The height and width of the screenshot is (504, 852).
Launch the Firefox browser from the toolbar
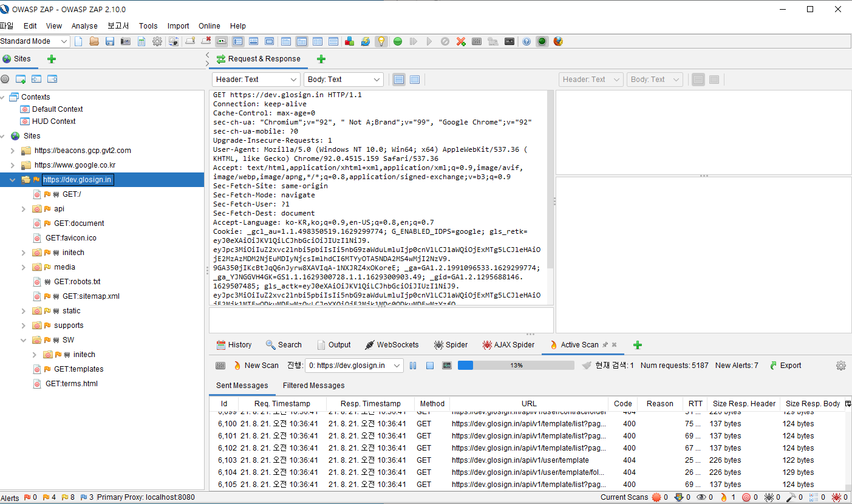click(558, 41)
